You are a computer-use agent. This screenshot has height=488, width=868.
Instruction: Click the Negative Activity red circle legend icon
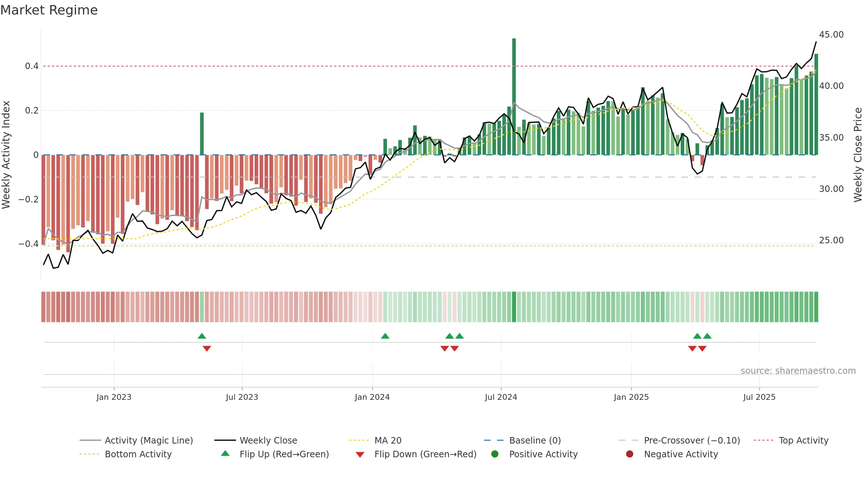click(630, 454)
